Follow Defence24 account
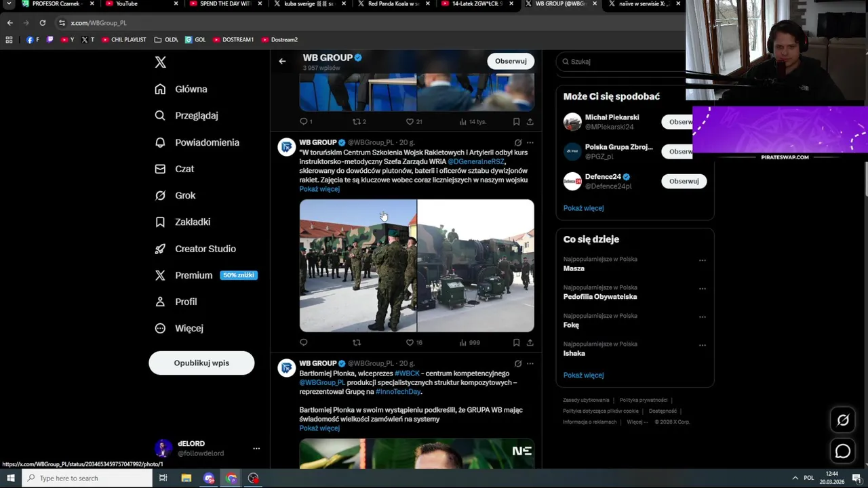 click(684, 181)
